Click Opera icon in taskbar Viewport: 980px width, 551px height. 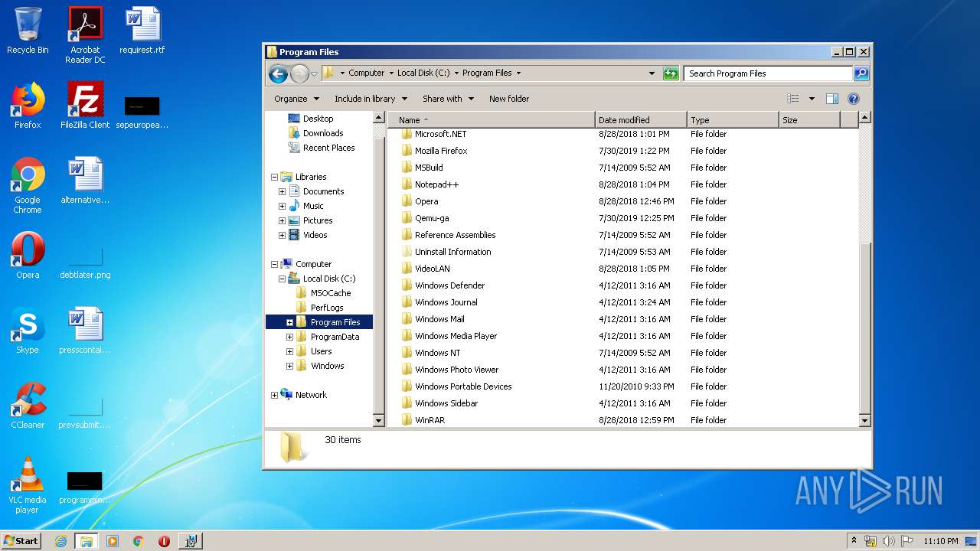pos(164,541)
